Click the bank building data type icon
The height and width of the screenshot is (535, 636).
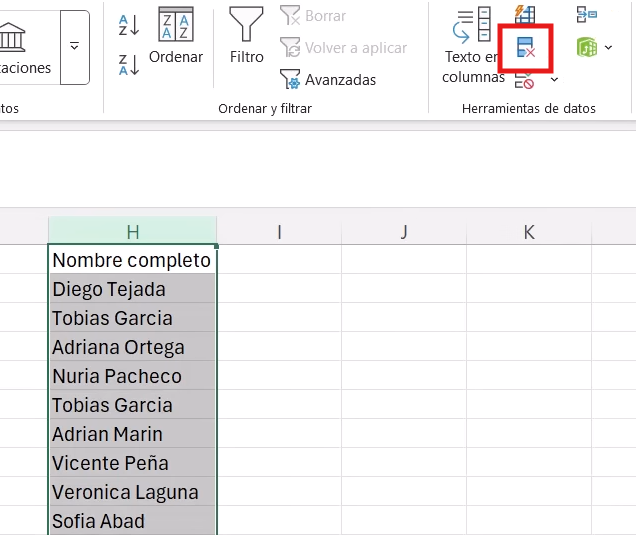pos(13,38)
